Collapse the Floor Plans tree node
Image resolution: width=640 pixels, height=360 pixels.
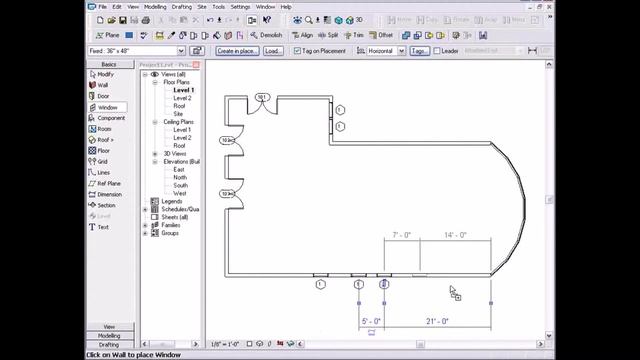pos(155,82)
